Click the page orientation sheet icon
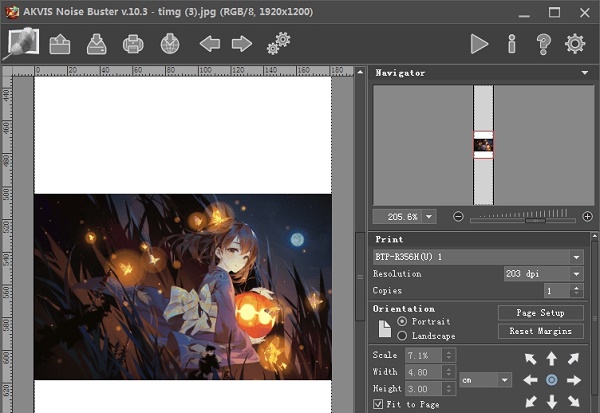600x413 pixels. coord(385,329)
